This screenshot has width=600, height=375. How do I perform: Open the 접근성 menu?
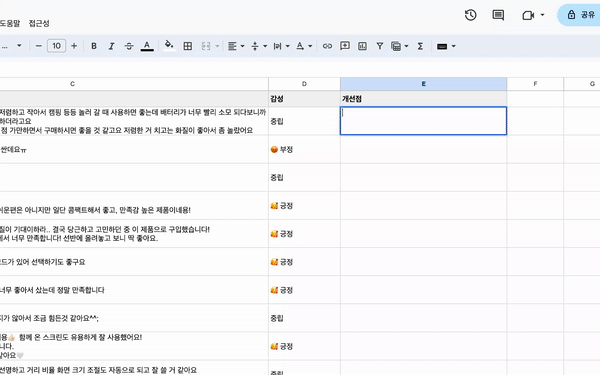(x=39, y=23)
